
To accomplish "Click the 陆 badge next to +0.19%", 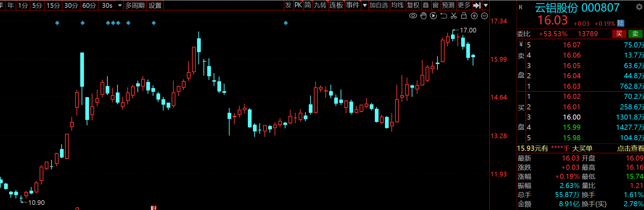I will click(621, 23).
